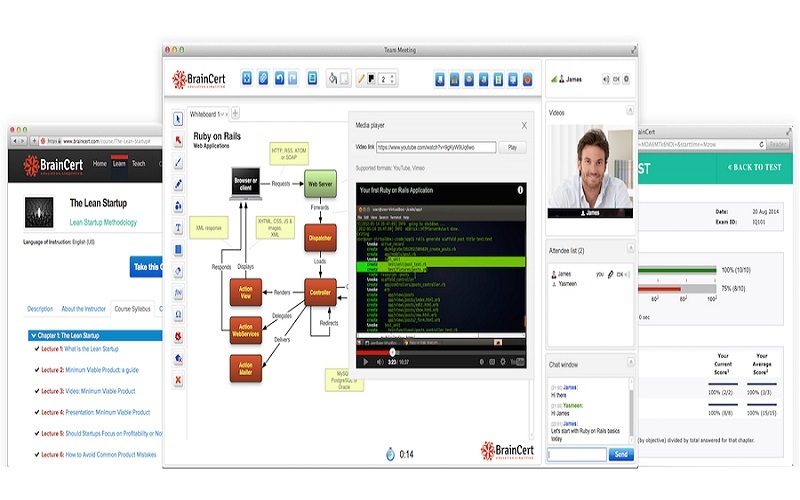Click the screen share monitor icon
This screenshot has height=500, width=800.
[x=513, y=79]
